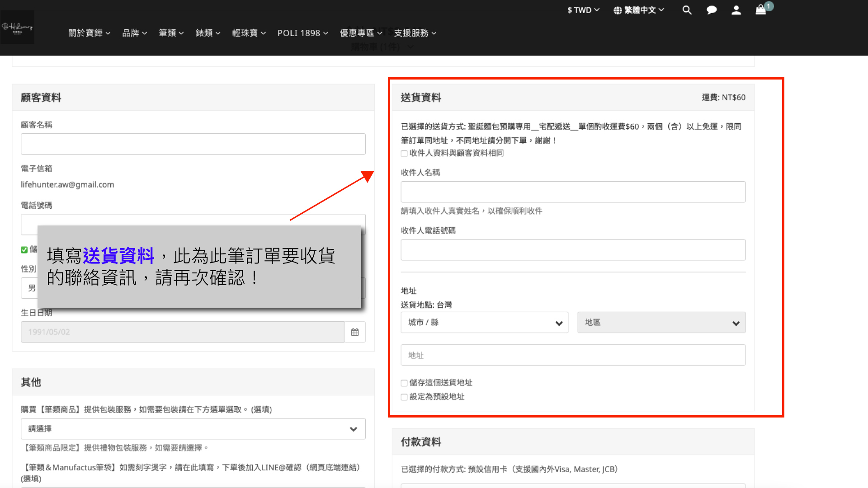Open the 城市 / 縣 dropdown
Viewport: 868px width, 488px height.
coord(484,323)
